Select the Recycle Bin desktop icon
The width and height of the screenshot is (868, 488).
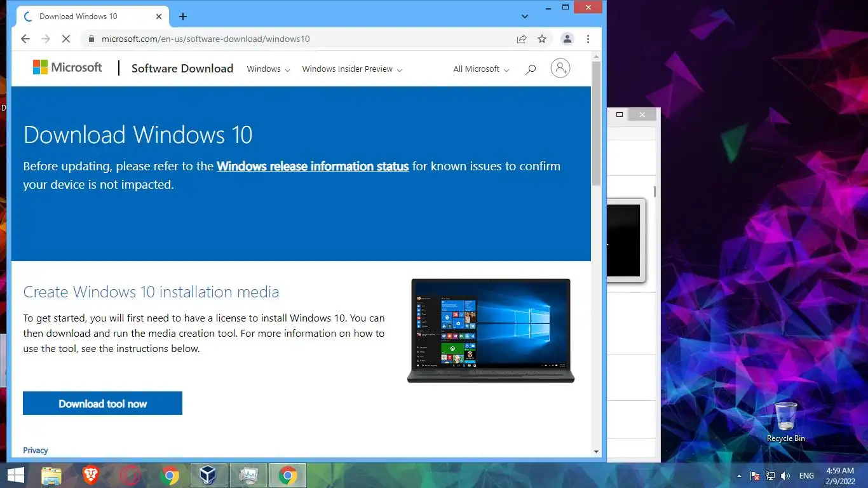click(x=786, y=422)
